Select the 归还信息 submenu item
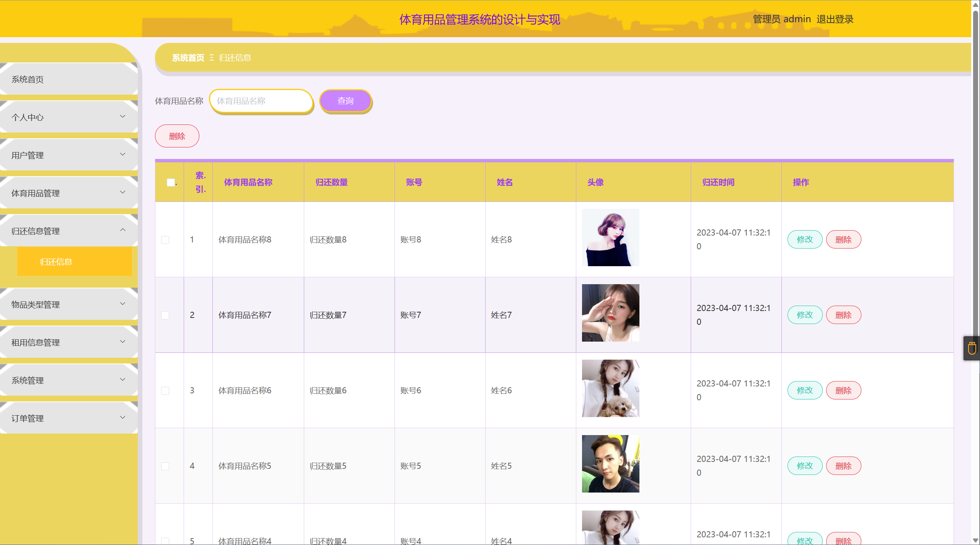This screenshot has height=545, width=980. click(x=74, y=262)
